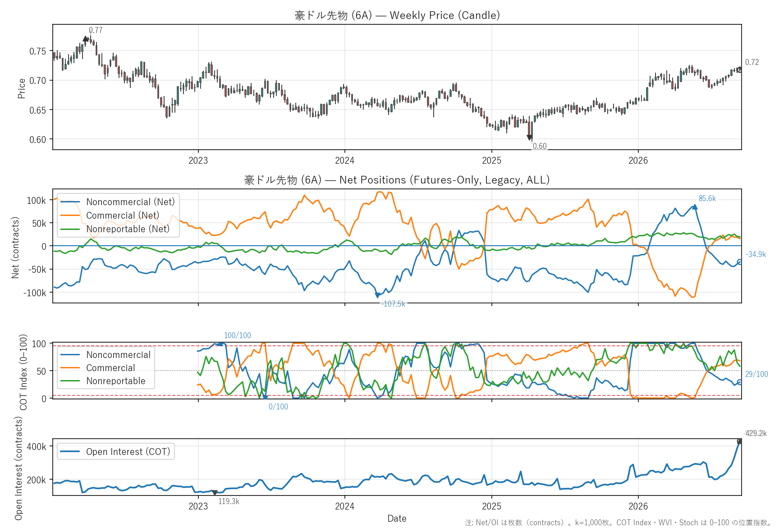This screenshot has width=779, height=532.
Task: Click the 0/100 COT index marker
Action: 265,398
